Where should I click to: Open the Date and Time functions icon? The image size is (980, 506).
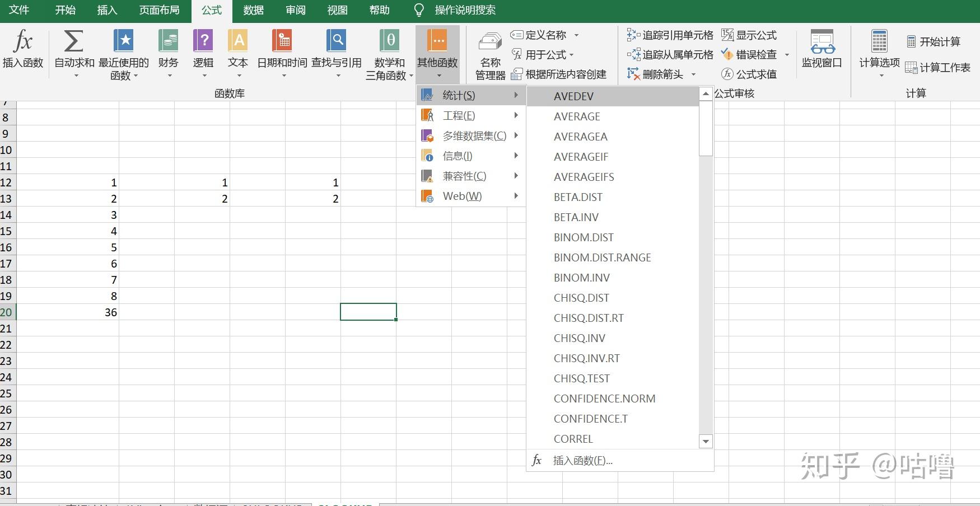coord(282,41)
